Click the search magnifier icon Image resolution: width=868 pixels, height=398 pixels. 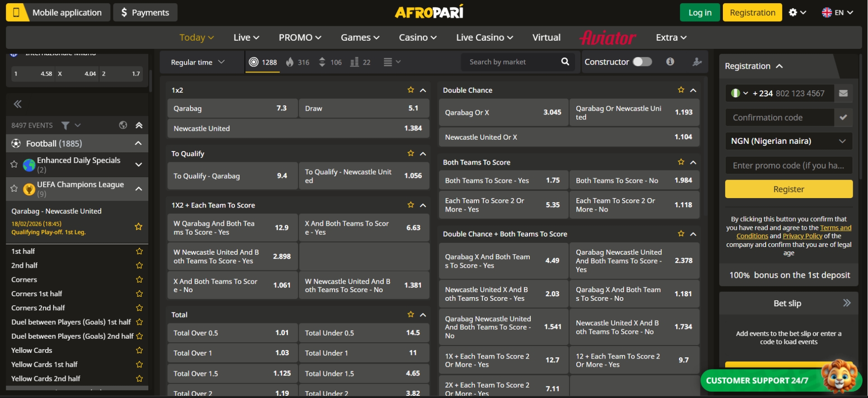(565, 62)
